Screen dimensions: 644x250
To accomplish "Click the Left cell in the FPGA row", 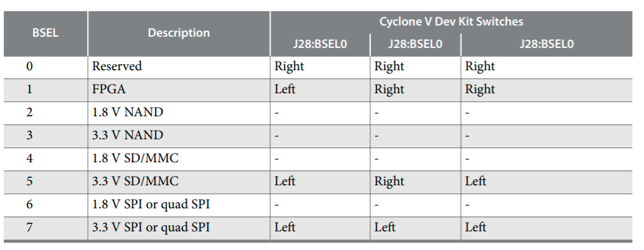I will (285, 90).
